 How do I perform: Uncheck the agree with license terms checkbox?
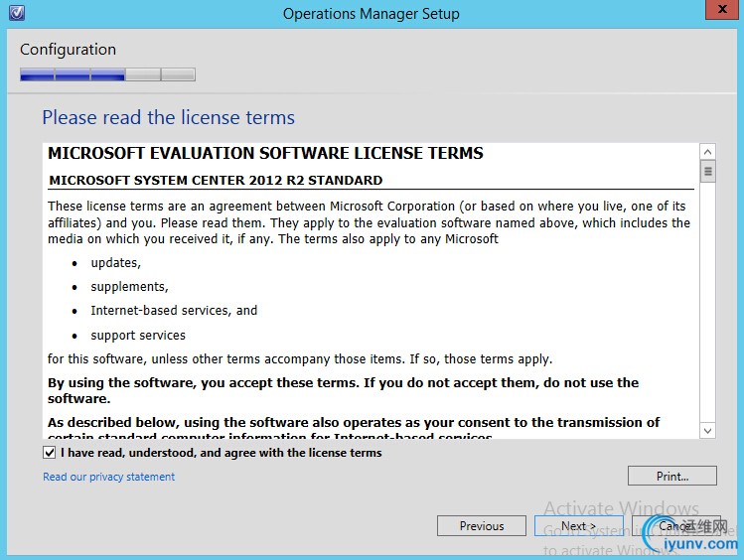tap(50, 453)
